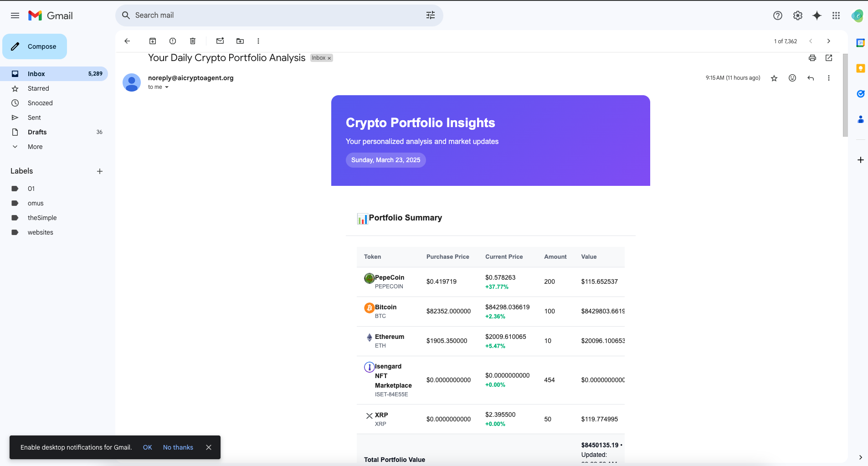
Task: Open search options filter icon
Action: [x=431, y=15]
